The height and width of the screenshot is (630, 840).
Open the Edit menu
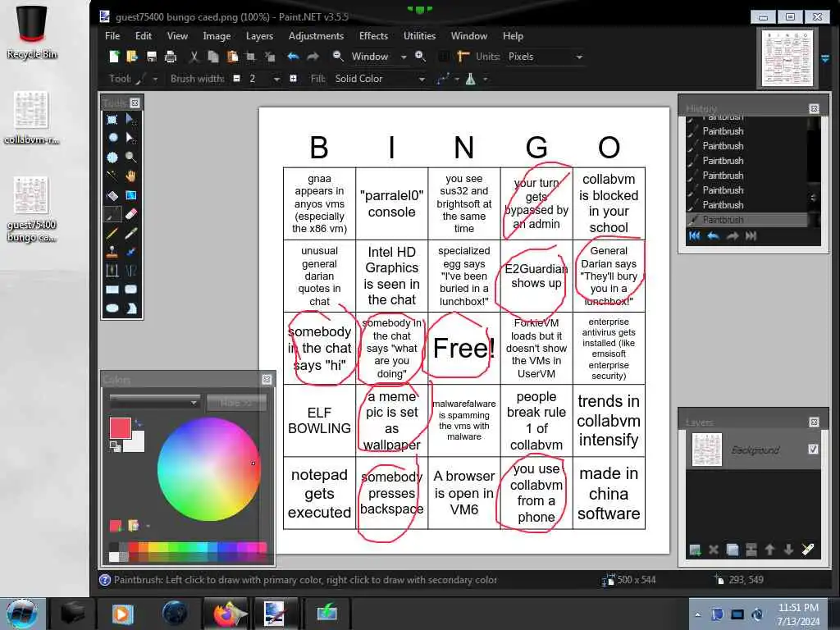143,36
